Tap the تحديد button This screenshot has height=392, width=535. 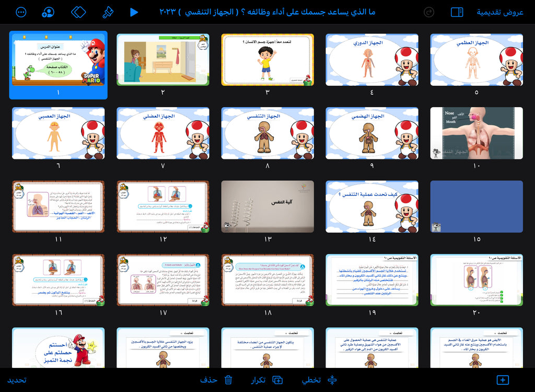coord(17,380)
